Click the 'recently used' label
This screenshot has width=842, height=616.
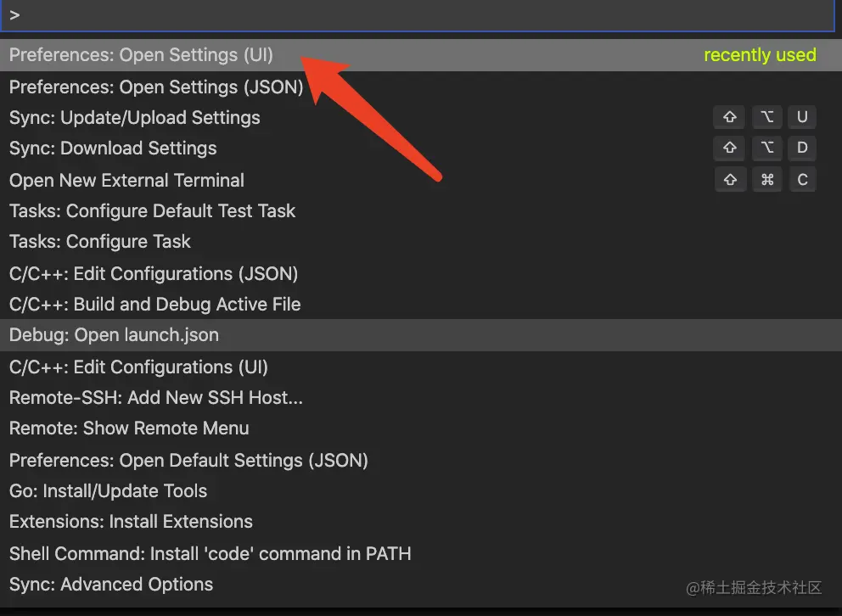[760, 55]
